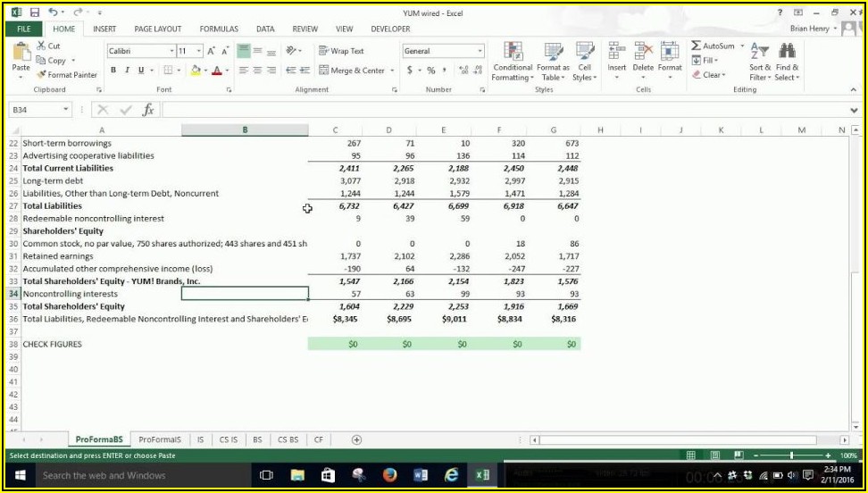Click the Cut scissors icon
The image size is (868, 493).
click(42, 46)
